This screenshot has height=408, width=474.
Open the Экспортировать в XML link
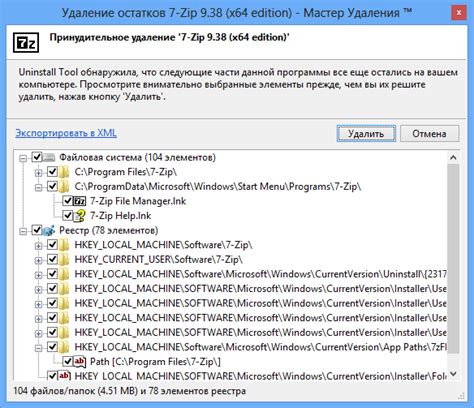(66, 133)
